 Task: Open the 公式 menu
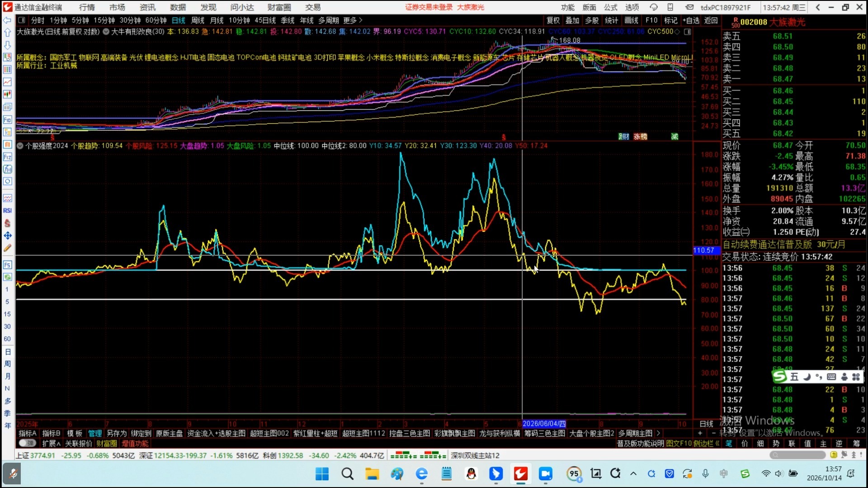coord(610,7)
